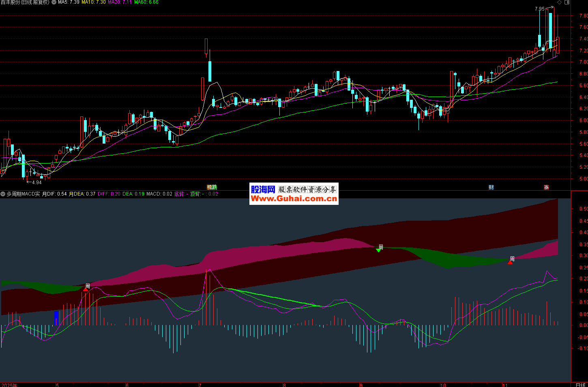Click the 2025年 label on time axis
588x387 pixels.
[x=9, y=385]
